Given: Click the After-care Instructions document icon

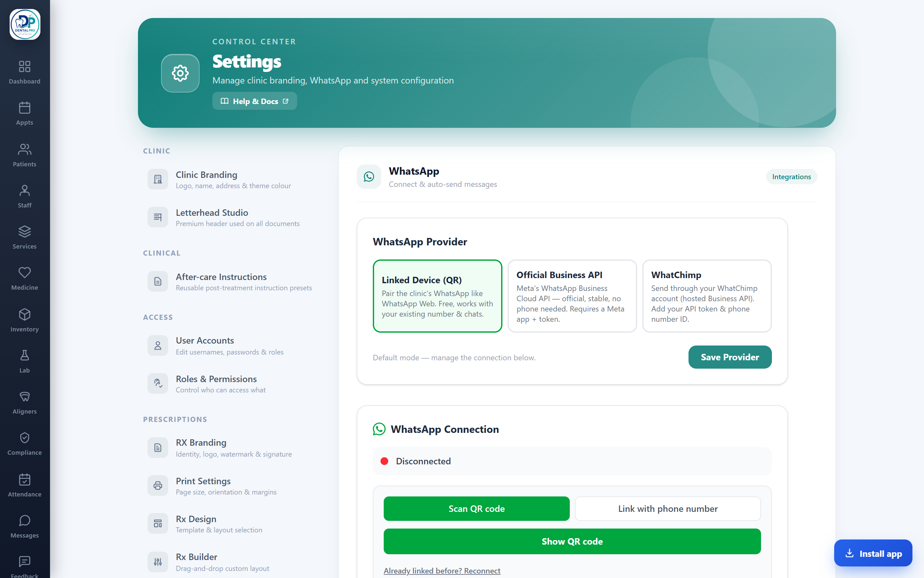Looking at the screenshot, I should [x=158, y=281].
